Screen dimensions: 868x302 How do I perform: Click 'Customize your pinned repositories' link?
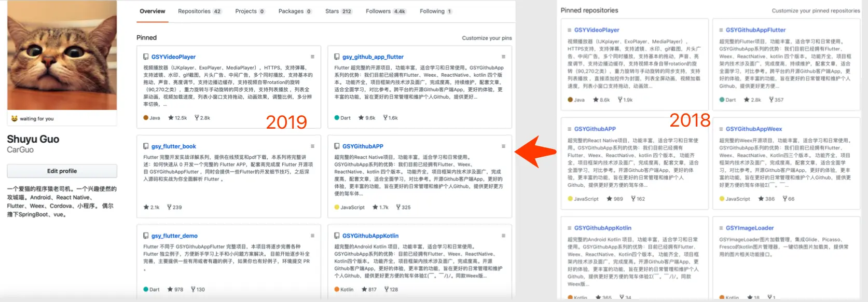816,10
